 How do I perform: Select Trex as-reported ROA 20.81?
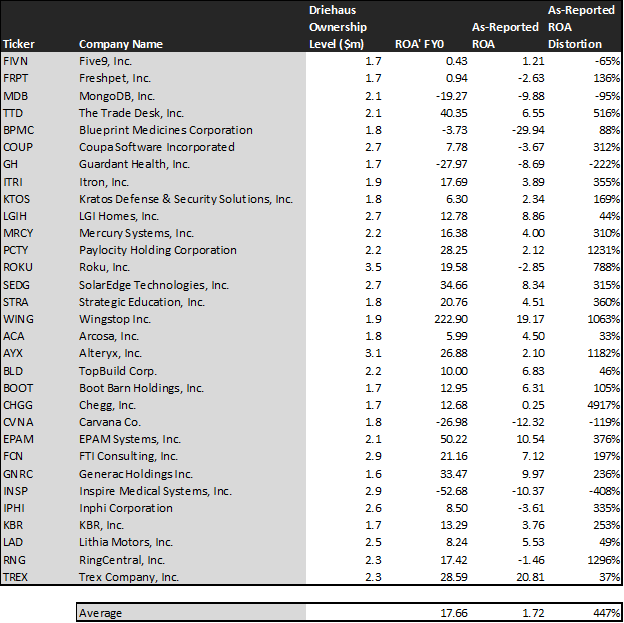pyautogui.click(x=530, y=577)
